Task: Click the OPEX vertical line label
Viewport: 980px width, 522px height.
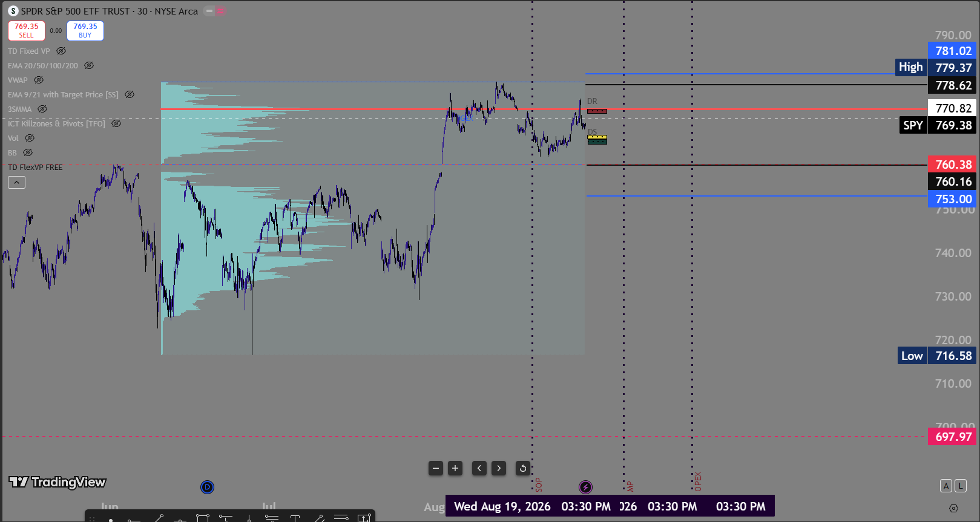Action: (x=698, y=482)
